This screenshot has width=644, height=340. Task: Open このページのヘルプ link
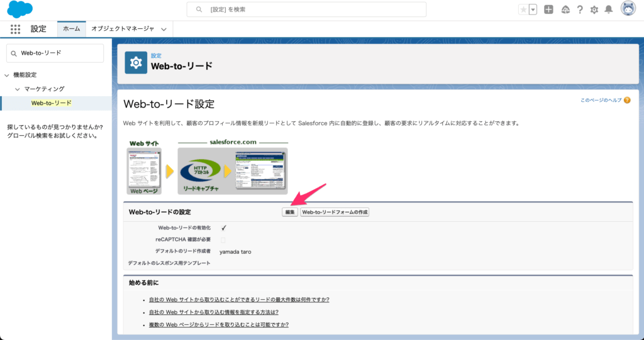click(x=601, y=100)
